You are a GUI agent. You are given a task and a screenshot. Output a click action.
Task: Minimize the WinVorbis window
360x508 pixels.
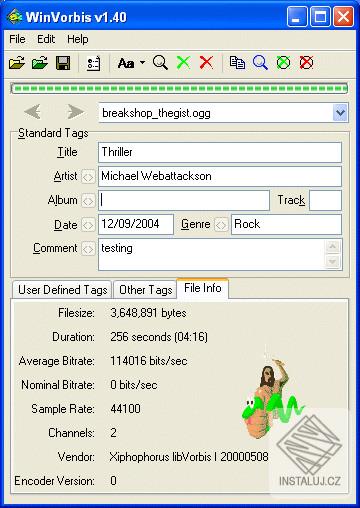297,17
